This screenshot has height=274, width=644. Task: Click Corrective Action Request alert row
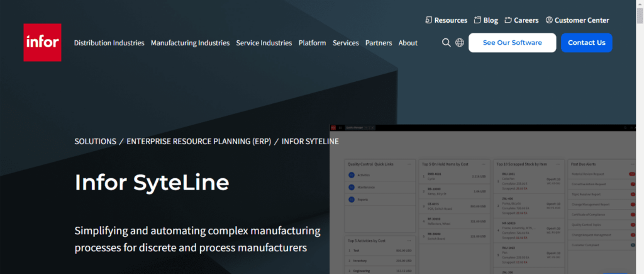[603, 184]
